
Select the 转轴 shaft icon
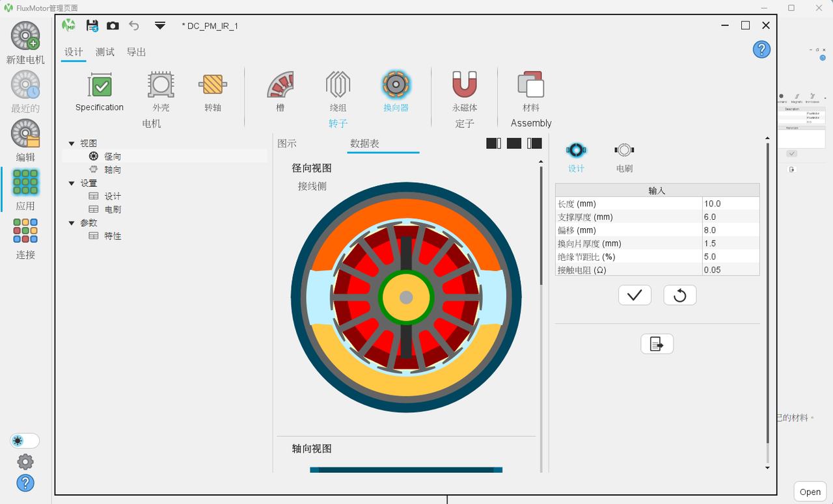click(213, 85)
